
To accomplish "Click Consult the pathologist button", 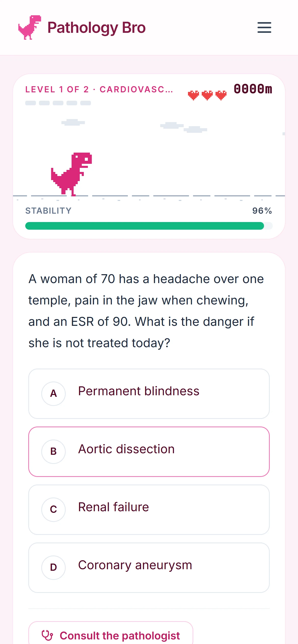I will click(111, 633).
